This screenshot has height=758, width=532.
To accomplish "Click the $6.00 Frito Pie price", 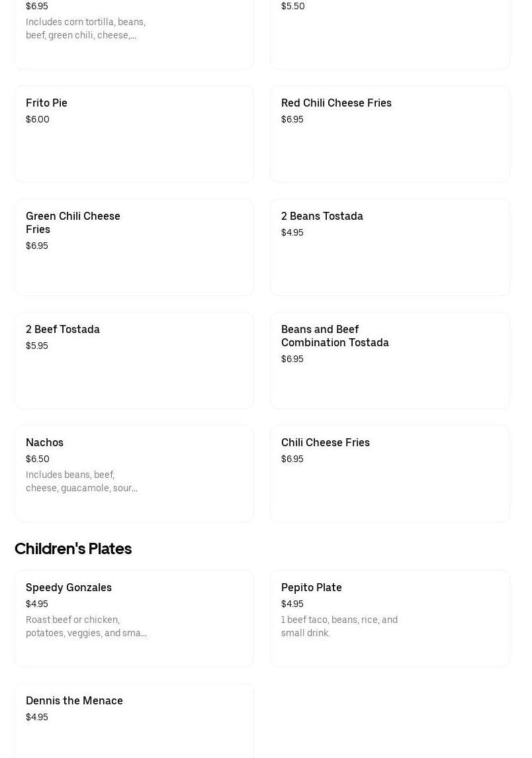I will tap(38, 120).
